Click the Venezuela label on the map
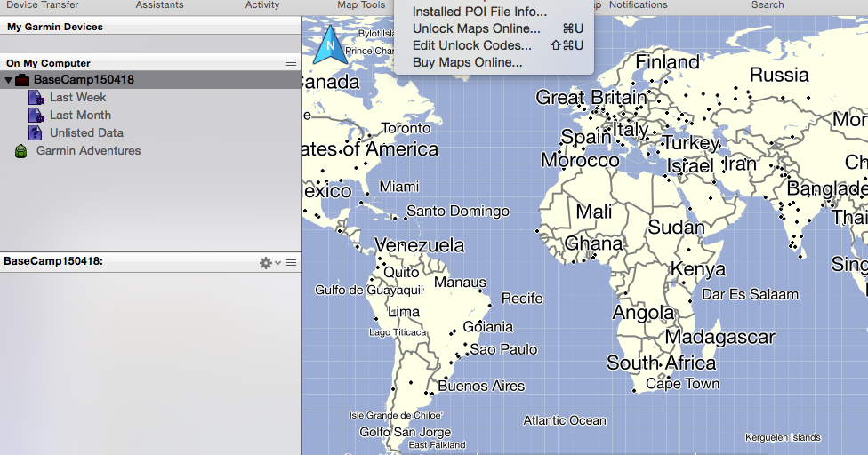 420,245
